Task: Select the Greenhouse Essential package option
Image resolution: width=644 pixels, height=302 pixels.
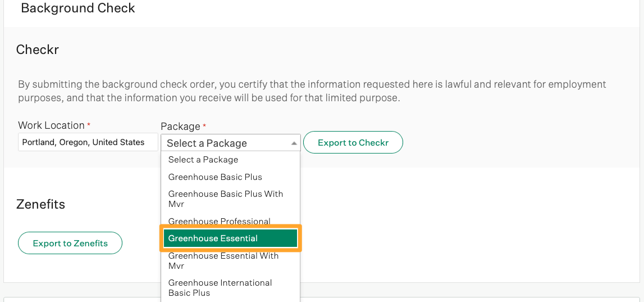Action: (x=230, y=238)
